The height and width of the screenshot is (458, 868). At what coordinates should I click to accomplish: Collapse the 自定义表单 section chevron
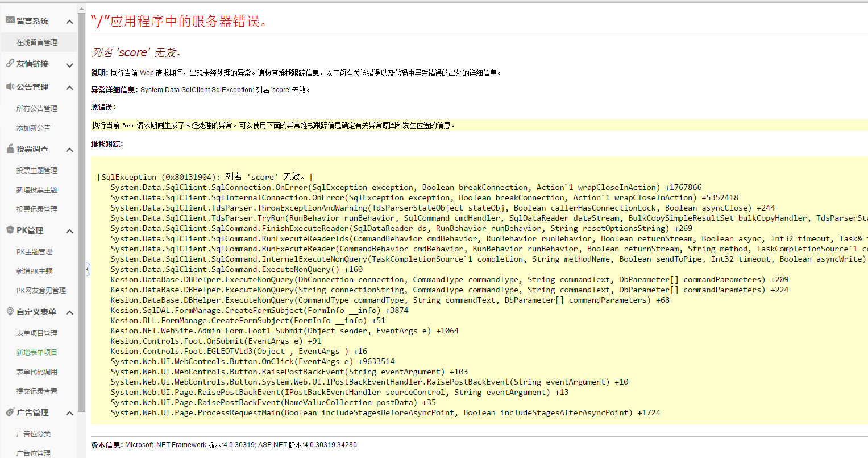69,312
